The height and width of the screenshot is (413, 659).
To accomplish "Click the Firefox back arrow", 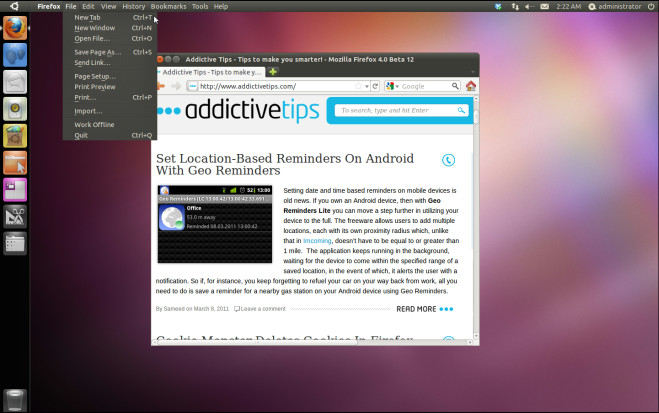I will pos(161,86).
